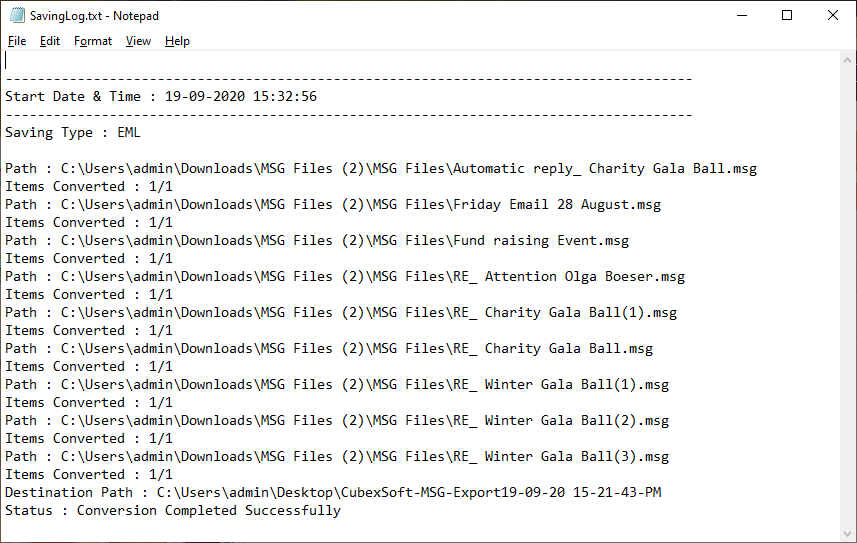Image resolution: width=857 pixels, height=543 pixels.
Task: Close the SavingLog.txt window
Action: 832,15
